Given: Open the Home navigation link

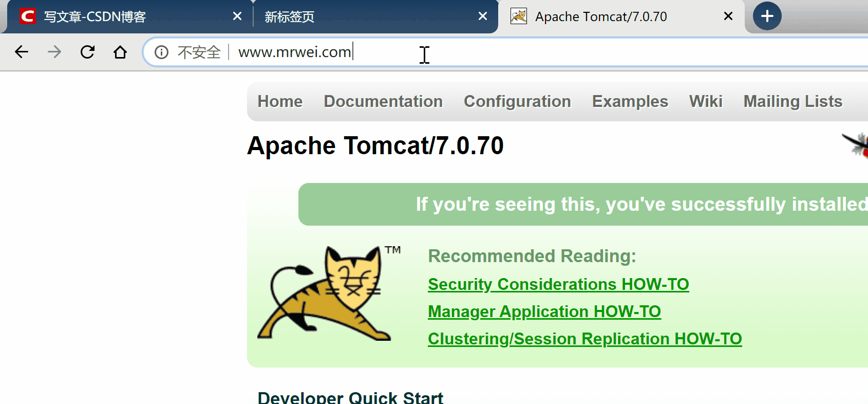Looking at the screenshot, I should (280, 101).
